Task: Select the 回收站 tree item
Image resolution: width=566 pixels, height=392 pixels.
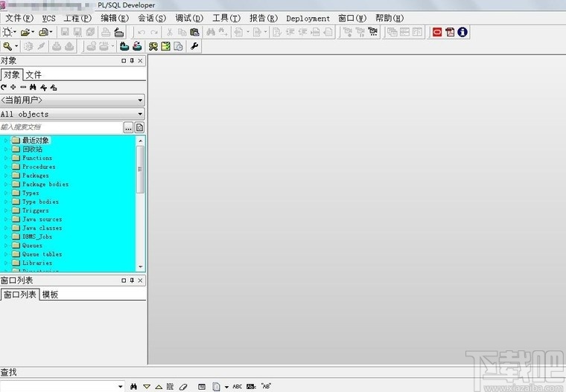Action: 32,149
